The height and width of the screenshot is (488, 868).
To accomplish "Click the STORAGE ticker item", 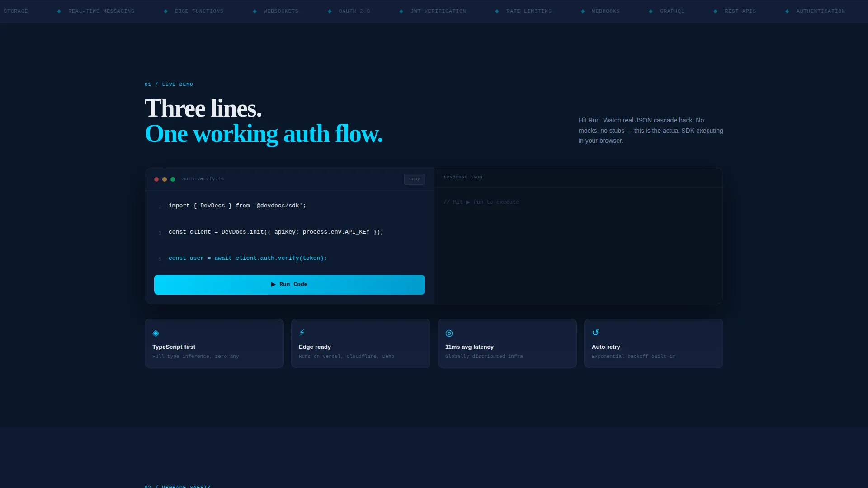I will click(16, 11).
